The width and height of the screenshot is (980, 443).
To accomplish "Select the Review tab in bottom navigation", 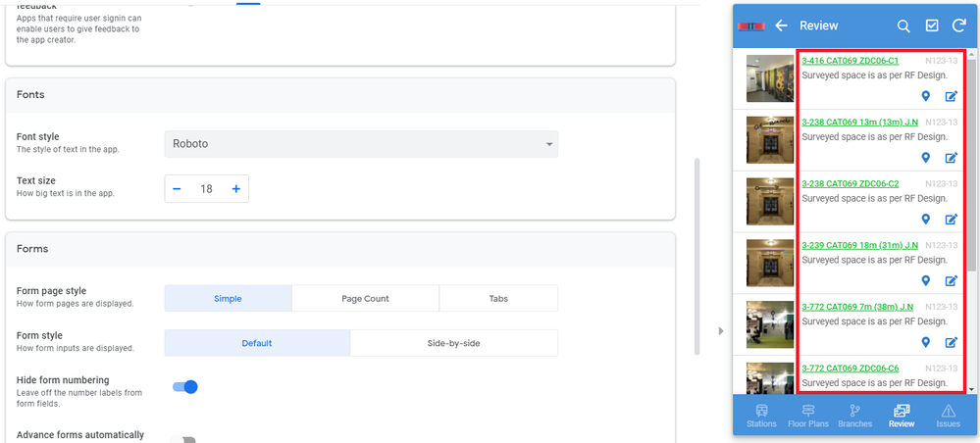I will (902, 417).
